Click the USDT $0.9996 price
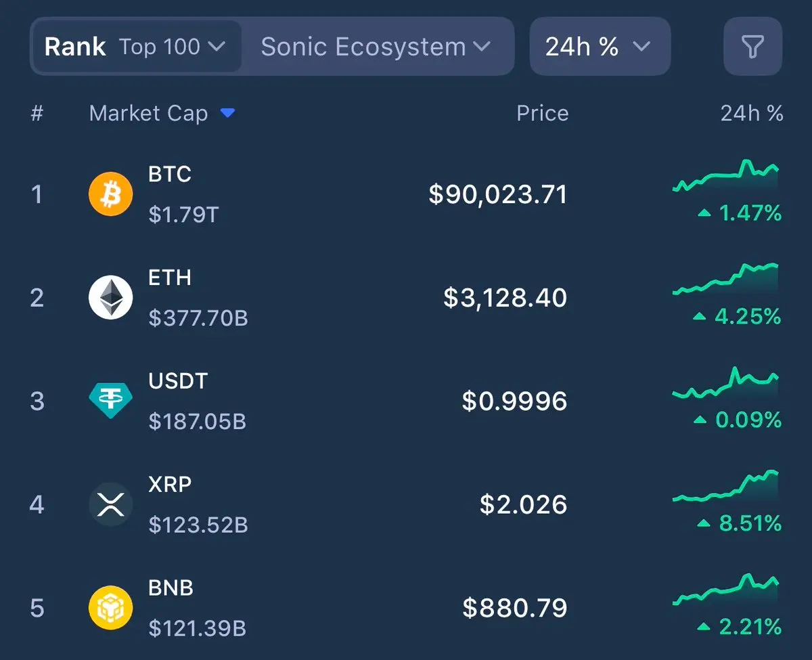812x660 pixels. (514, 401)
